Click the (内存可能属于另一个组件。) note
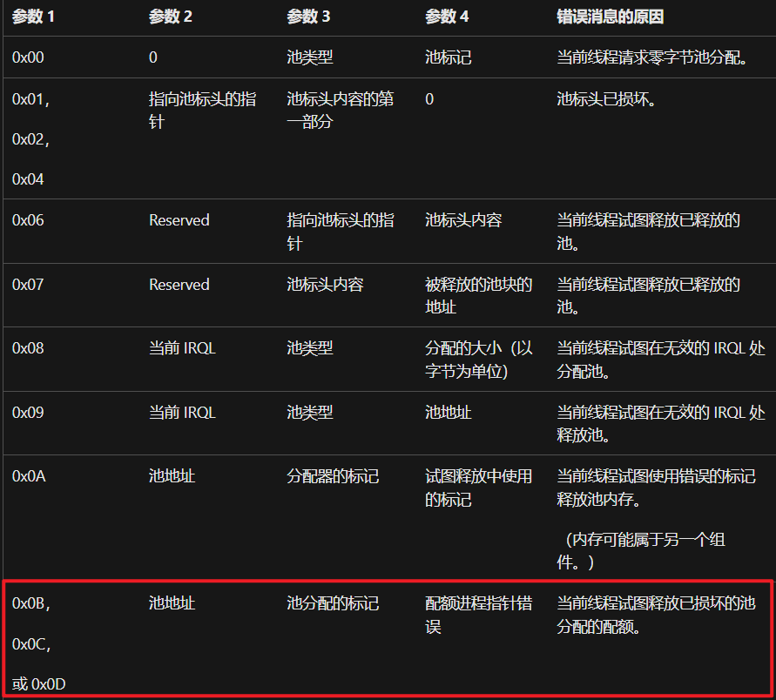Screen dimensions: 776x700 [641, 550]
